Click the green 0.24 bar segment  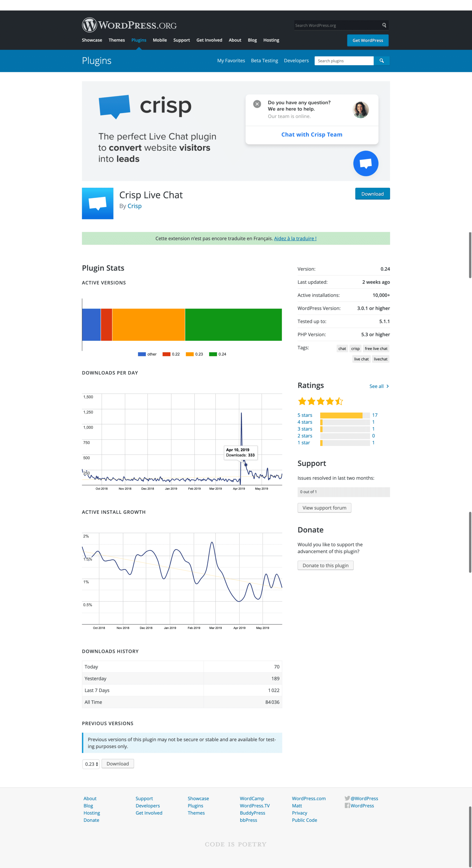click(233, 325)
